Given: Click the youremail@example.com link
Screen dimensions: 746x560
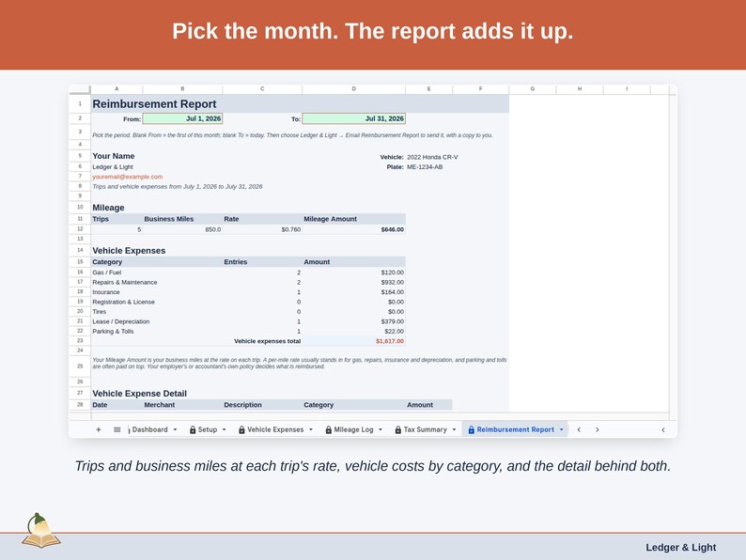Looking at the screenshot, I should (x=128, y=177).
